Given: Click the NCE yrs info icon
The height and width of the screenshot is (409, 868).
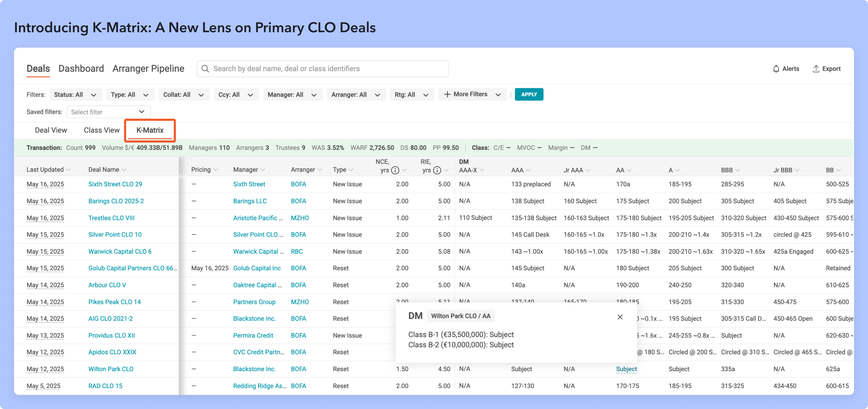Looking at the screenshot, I should [395, 170].
